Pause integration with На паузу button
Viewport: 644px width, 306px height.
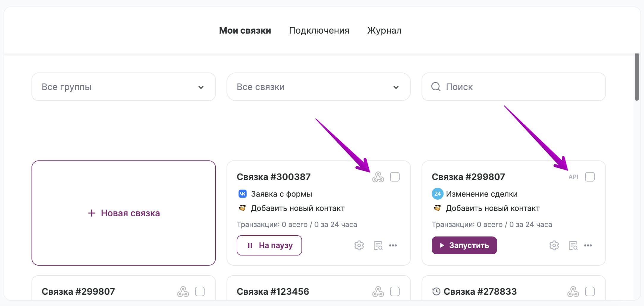(x=269, y=245)
